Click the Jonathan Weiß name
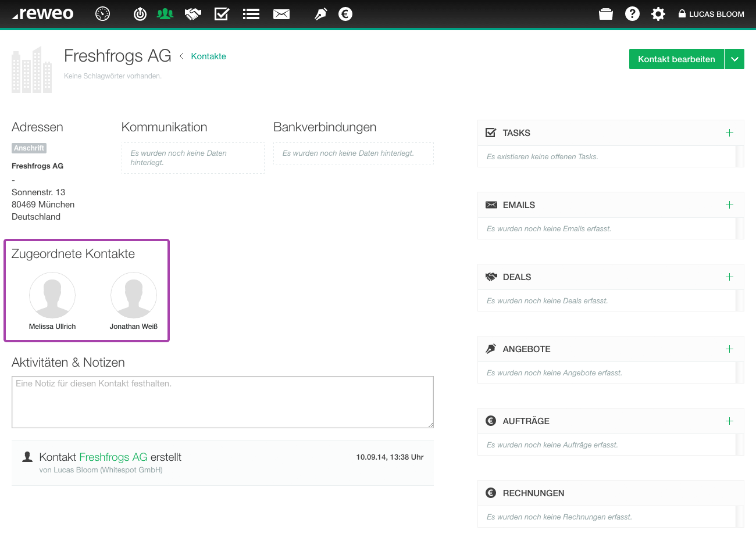Viewport: 756px width, 541px height. tap(134, 327)
